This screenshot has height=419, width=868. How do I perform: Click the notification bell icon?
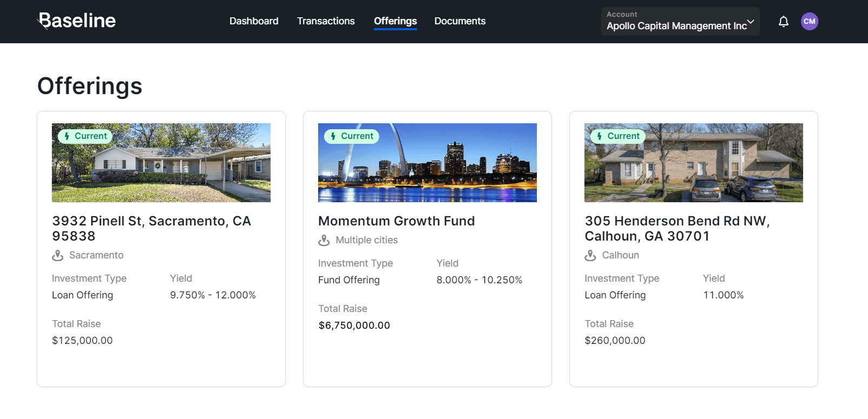[783, 22]
